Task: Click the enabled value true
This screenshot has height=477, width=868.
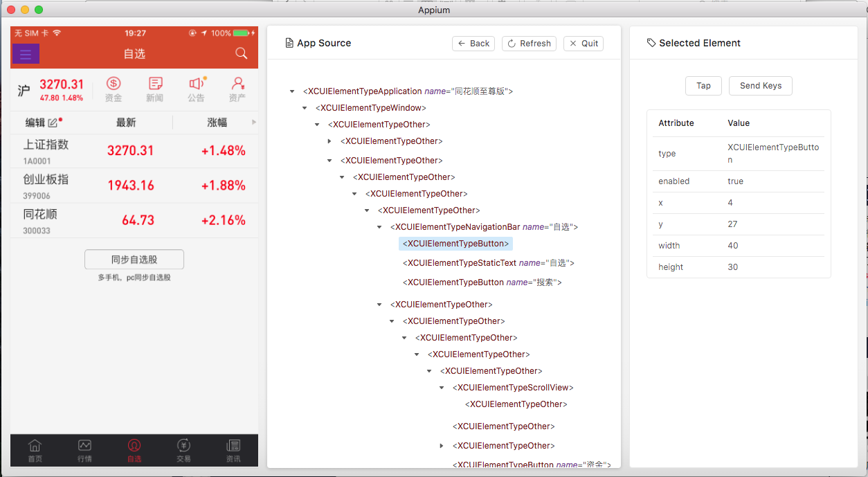Action: pyautogui.click(x=736, y=181)
